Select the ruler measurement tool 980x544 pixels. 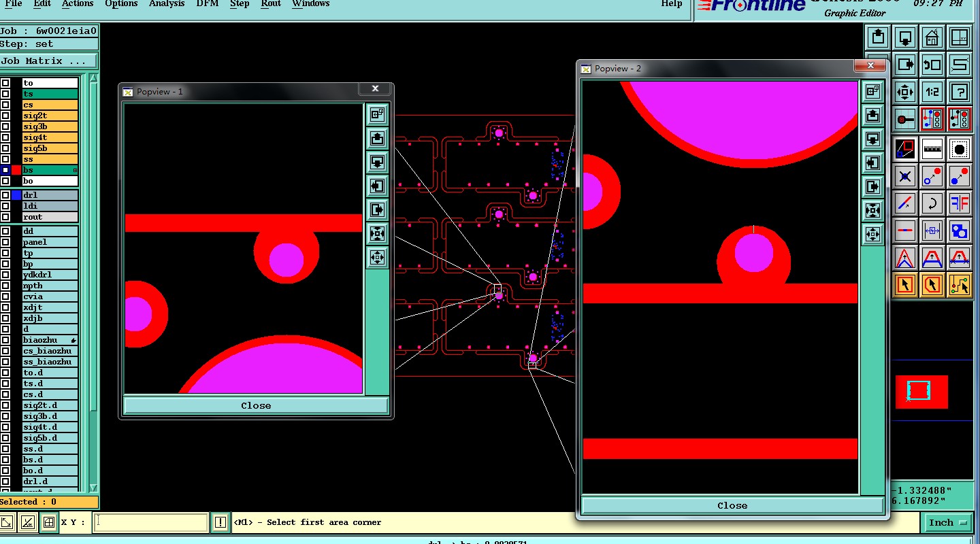[x=932, y=149]
